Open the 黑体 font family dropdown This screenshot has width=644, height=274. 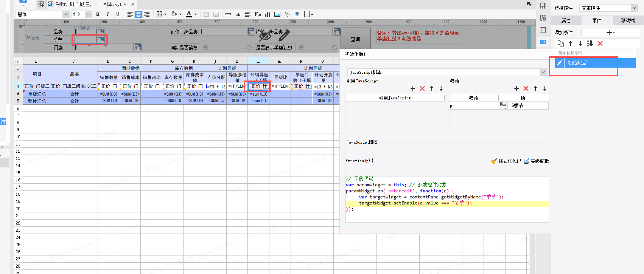click(x=66, y=14)
